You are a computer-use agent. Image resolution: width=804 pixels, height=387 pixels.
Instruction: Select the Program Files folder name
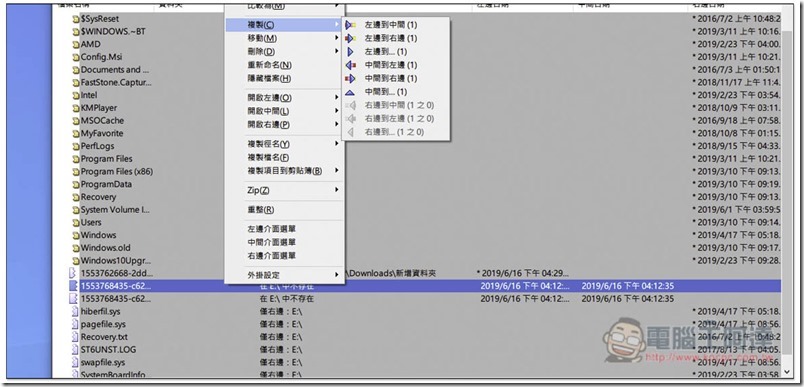[106, 159]
